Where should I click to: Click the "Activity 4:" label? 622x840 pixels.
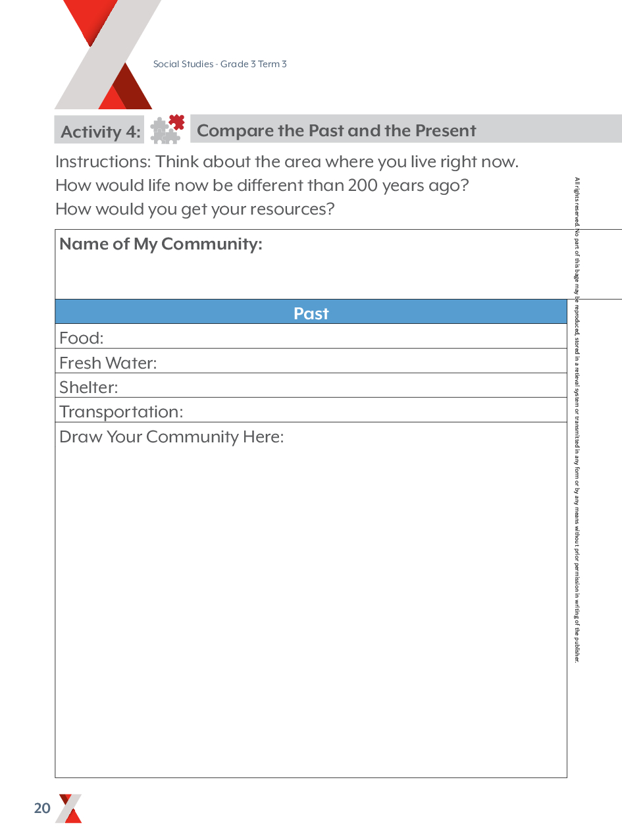[x=100, y=132]
